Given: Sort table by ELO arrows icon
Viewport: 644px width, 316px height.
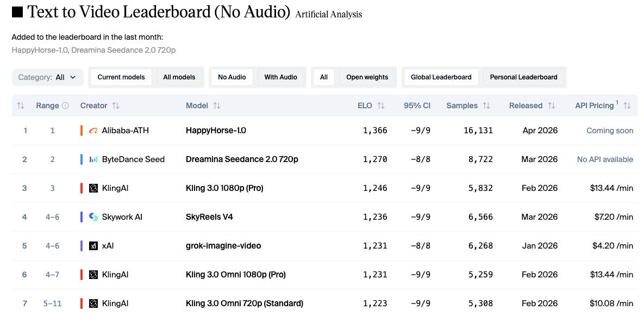Looking at the screenshot, I should click(381, 106).
